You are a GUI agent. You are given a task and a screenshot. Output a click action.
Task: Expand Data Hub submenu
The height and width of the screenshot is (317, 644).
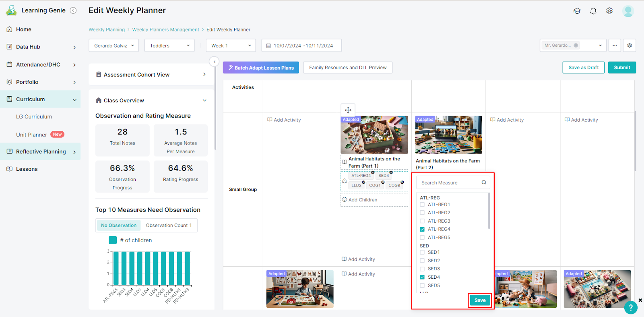[x=74, y=47]
